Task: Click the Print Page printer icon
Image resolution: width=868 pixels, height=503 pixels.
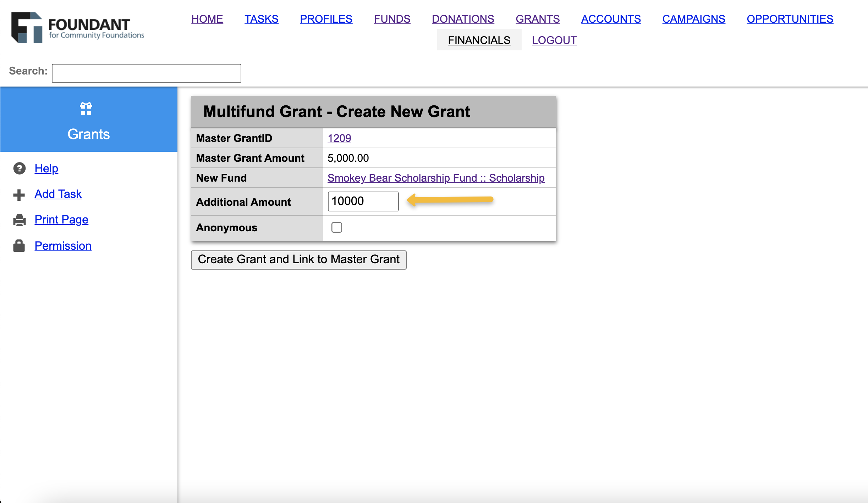Action: [x=20, y=220]
